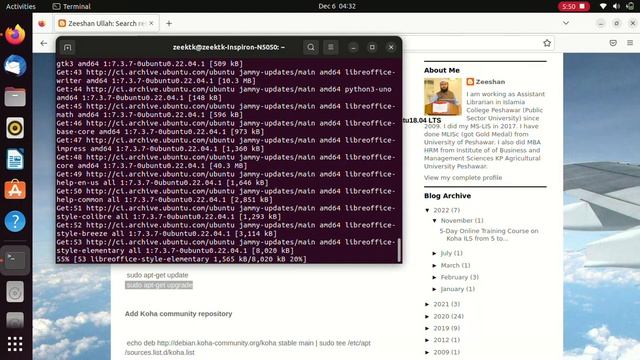Expand the 2019 archive year
The height and width of the screenshot is (360, 640).
(427, 328)
